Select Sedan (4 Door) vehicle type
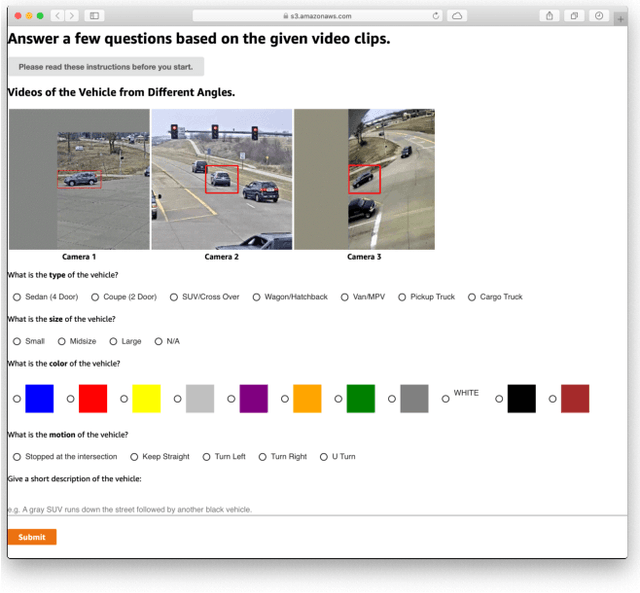 tap(17, 297)
